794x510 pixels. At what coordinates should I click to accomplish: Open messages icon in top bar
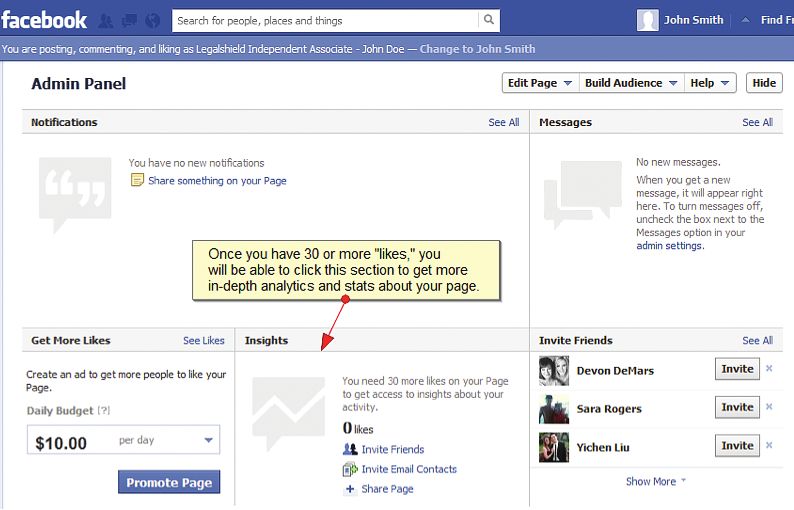[x=130, y=21]
